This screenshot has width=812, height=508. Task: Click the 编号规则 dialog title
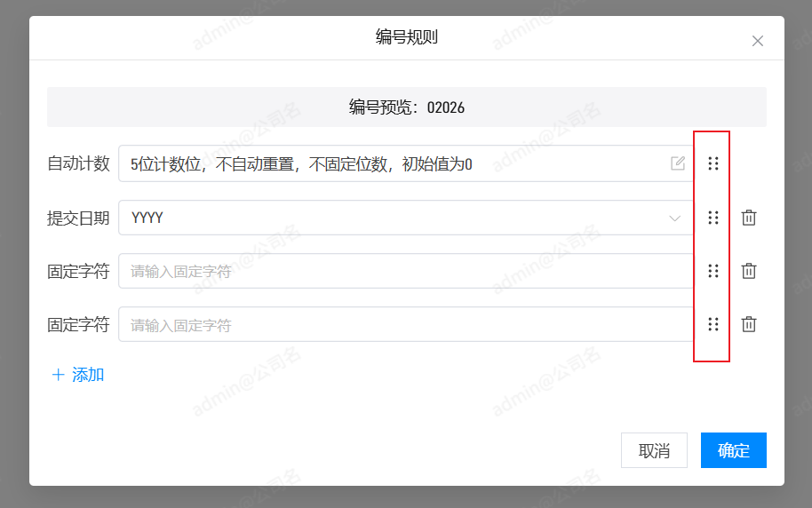coord(406,37)
